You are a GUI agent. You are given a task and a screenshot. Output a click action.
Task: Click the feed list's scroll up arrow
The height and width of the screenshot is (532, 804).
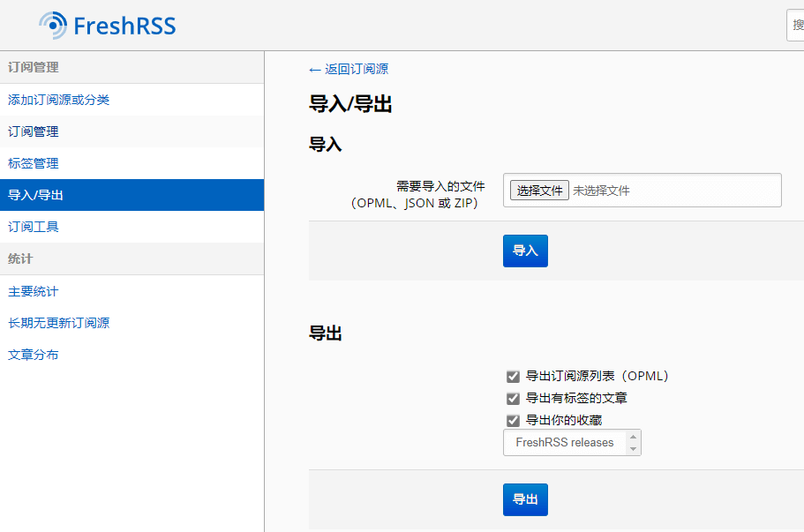633,437
